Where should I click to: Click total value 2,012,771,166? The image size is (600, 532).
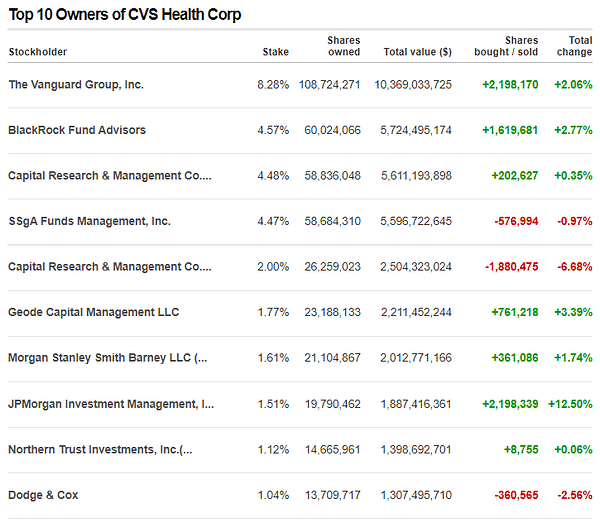point(416,358)
